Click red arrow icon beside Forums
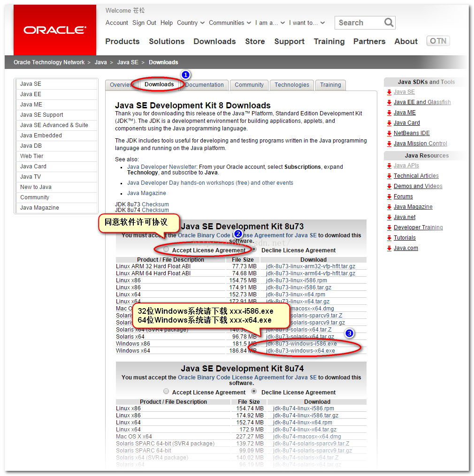Screen dimensions: 474x476 (389, 196)
